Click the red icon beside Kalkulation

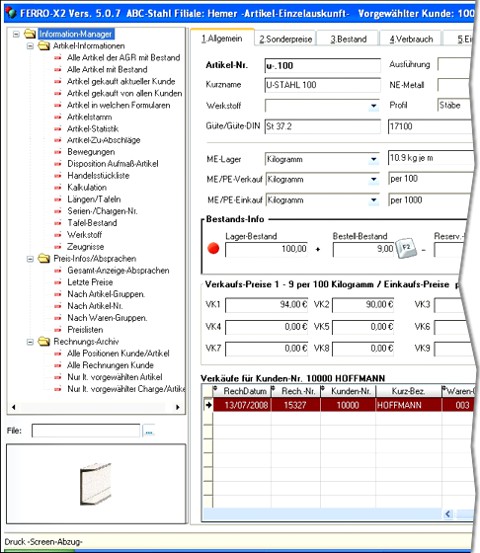(x=58, y=188)
